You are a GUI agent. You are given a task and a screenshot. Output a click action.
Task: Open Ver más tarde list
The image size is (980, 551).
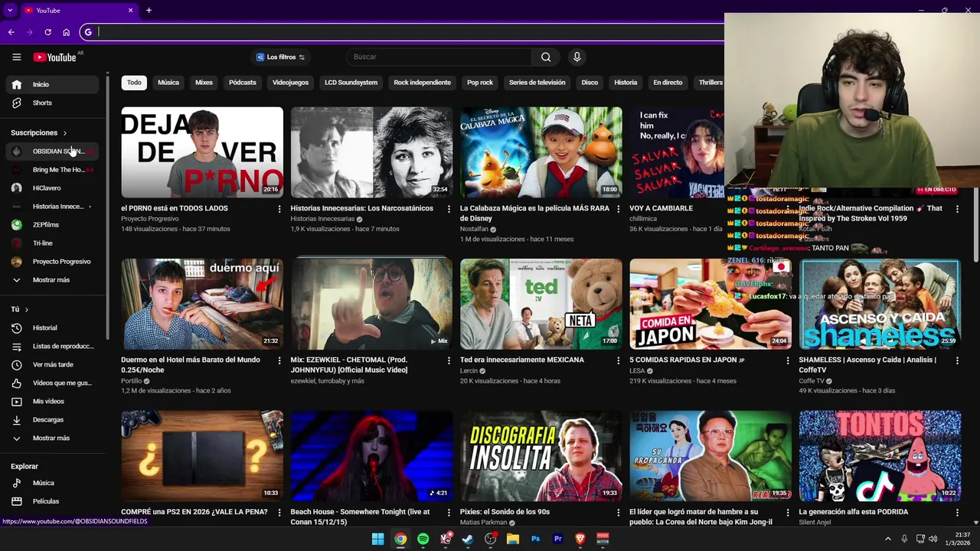tap(52, 364)
